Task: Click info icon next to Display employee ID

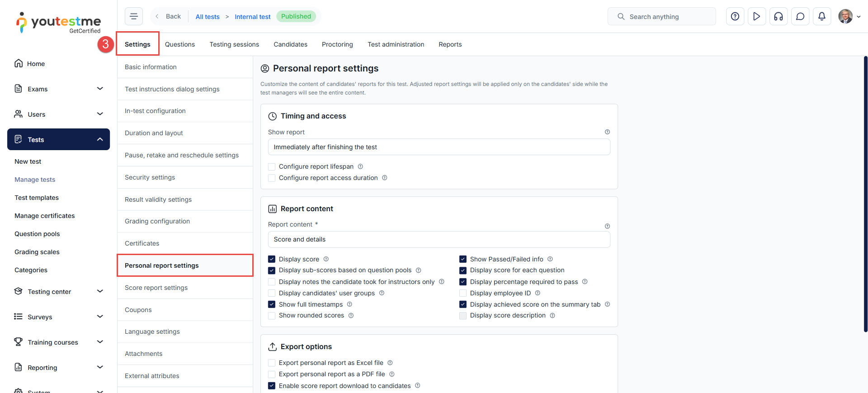Action: [538, 293]
